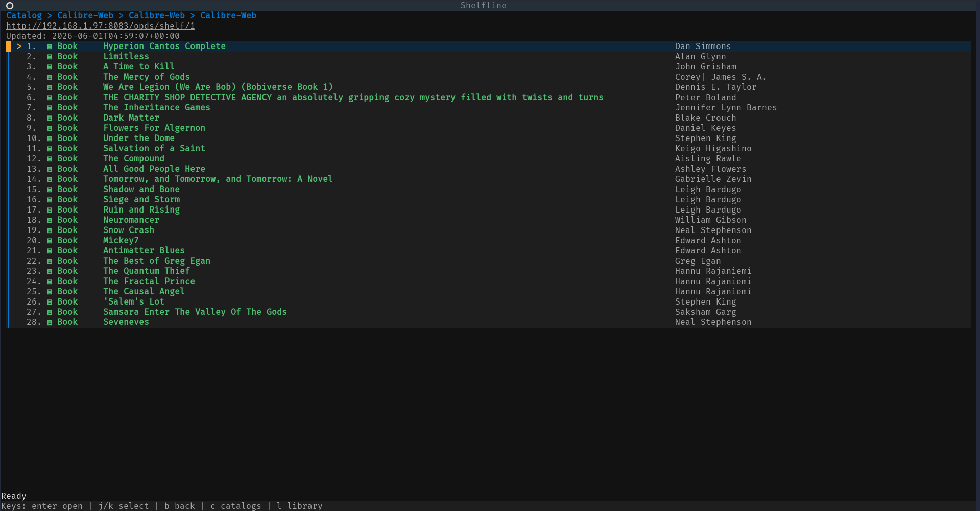Pick the book icon in the Under the Dome row
This screenshot has width=980, height=511.
pyautogui.click(x=50, y=138)
